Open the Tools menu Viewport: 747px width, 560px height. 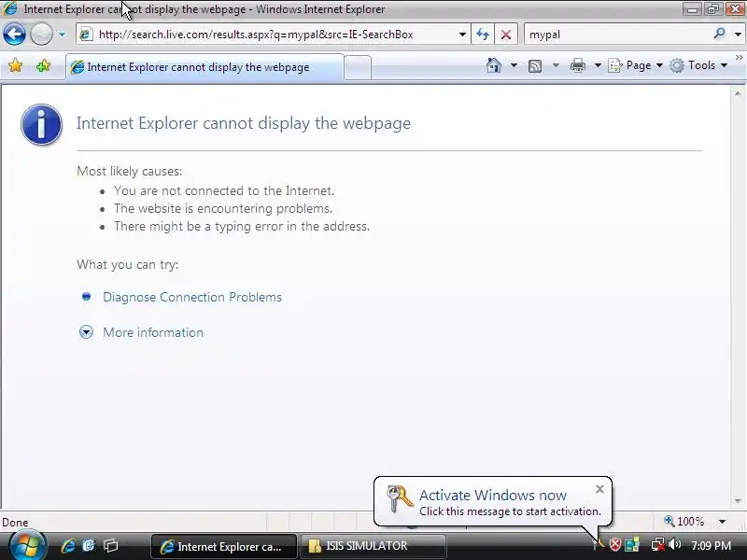click(698, 65)
